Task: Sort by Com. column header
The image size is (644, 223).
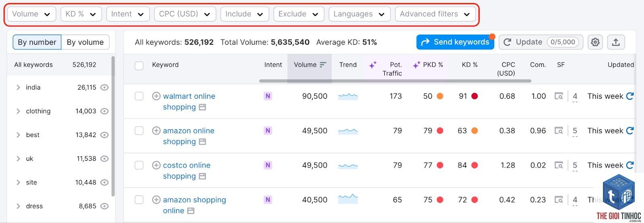Action: point(538,65)
